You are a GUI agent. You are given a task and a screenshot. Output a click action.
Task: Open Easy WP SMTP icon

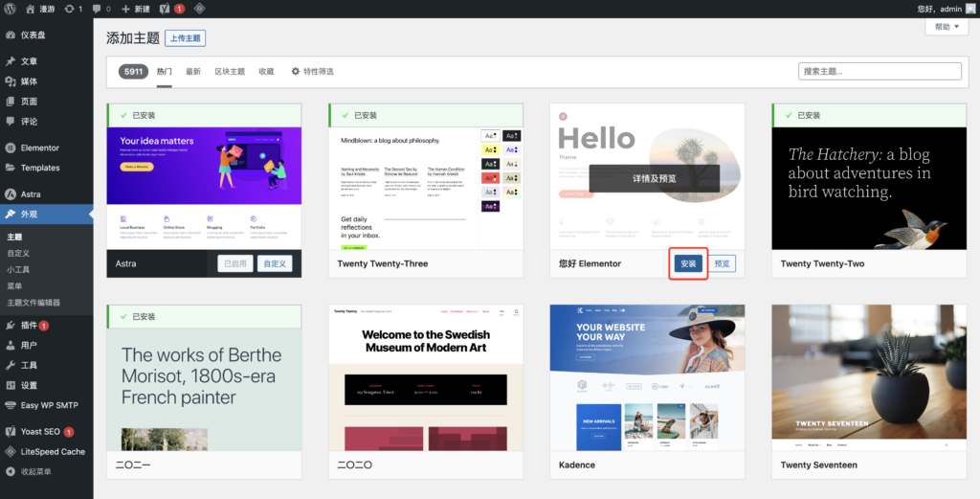click(10, 405)
